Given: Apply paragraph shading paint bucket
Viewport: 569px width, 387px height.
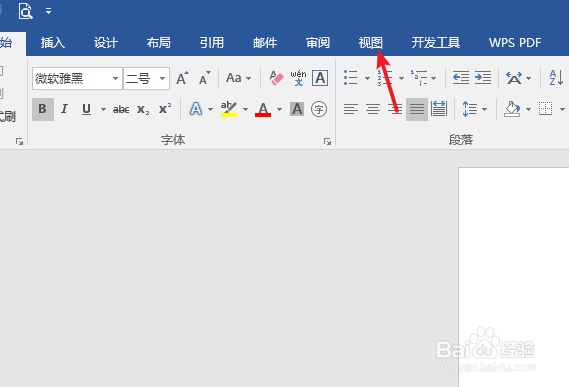Looking at the screenshot, I should (x=512, y=109).
